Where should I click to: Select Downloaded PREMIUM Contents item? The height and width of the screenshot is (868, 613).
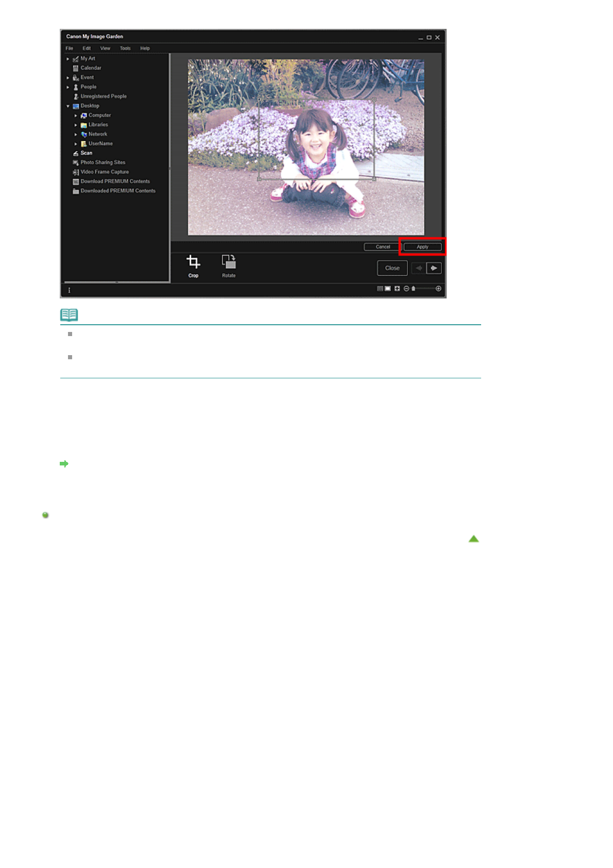tap(117, 191)
